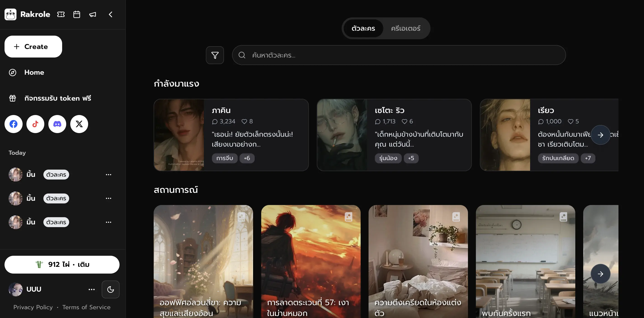Open the Terms of Service link
Image resolution: width=644 pixels, height=318 pixels.
coord(86,307)
